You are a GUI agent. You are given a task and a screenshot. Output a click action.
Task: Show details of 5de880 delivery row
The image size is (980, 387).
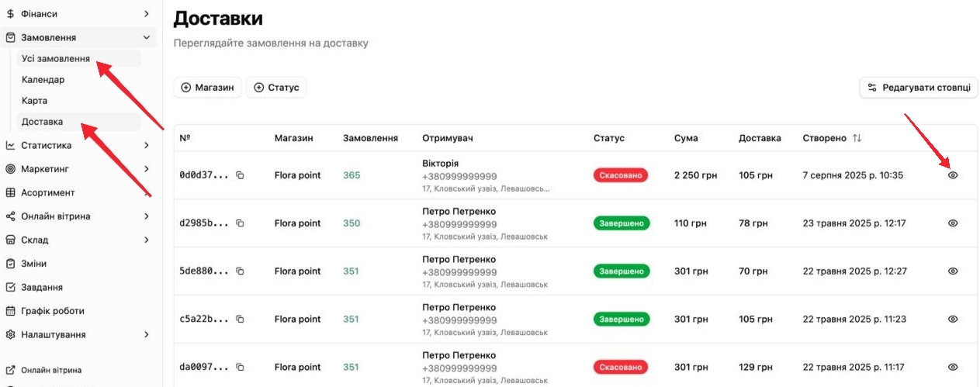pyautogui.click(x=953, y=271)
